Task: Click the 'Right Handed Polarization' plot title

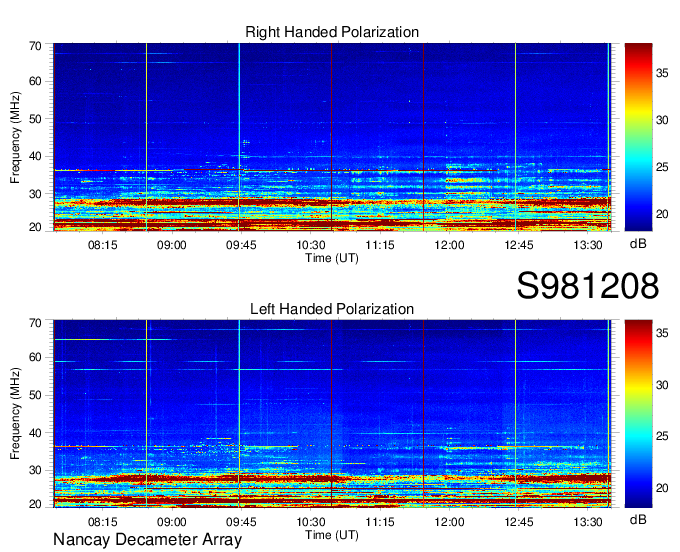Action: coord(332,32)
